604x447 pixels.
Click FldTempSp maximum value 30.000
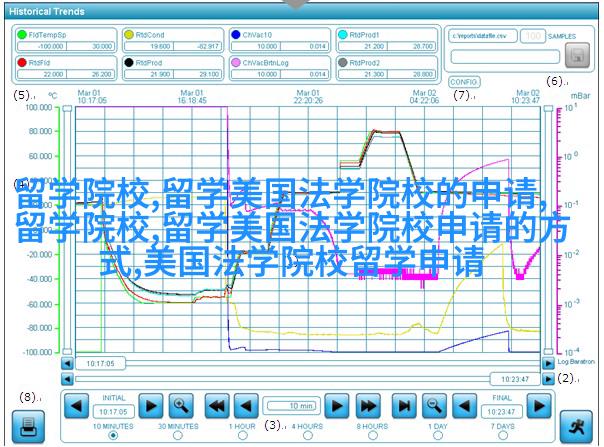[91, 46]
